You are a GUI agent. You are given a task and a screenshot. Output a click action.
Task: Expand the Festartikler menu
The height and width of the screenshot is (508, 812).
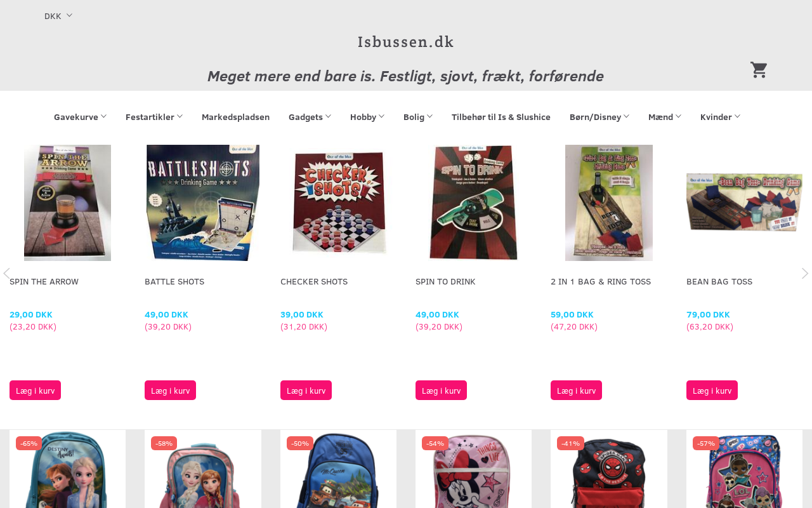(x=154, y=117)
